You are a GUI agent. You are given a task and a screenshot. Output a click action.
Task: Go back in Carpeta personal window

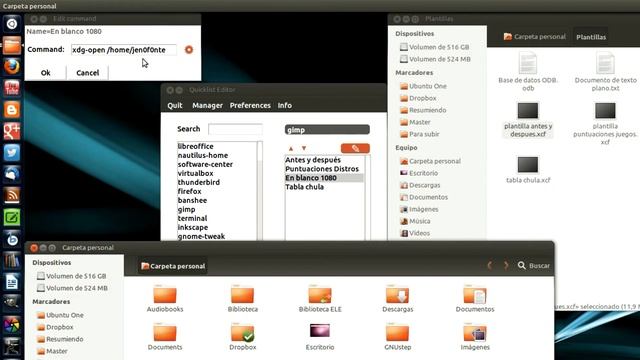click(x=489, y=265)
